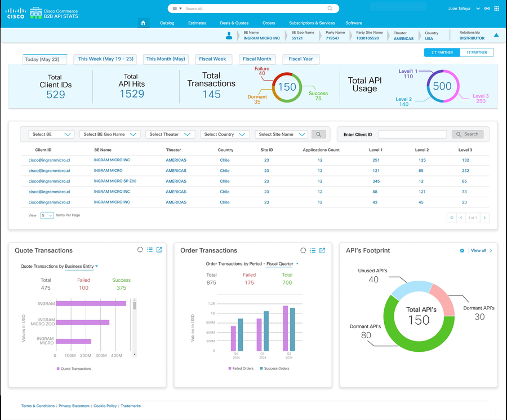The height and width of the screenshot is (420, 507).
Task: Open the Estimates menu
Action: click(197, 23)
